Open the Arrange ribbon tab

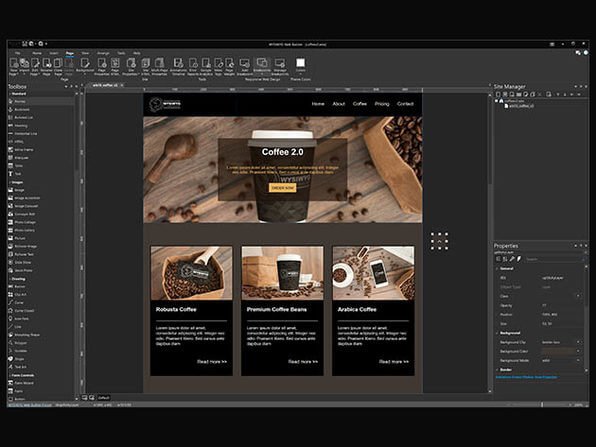coord(103,53)
